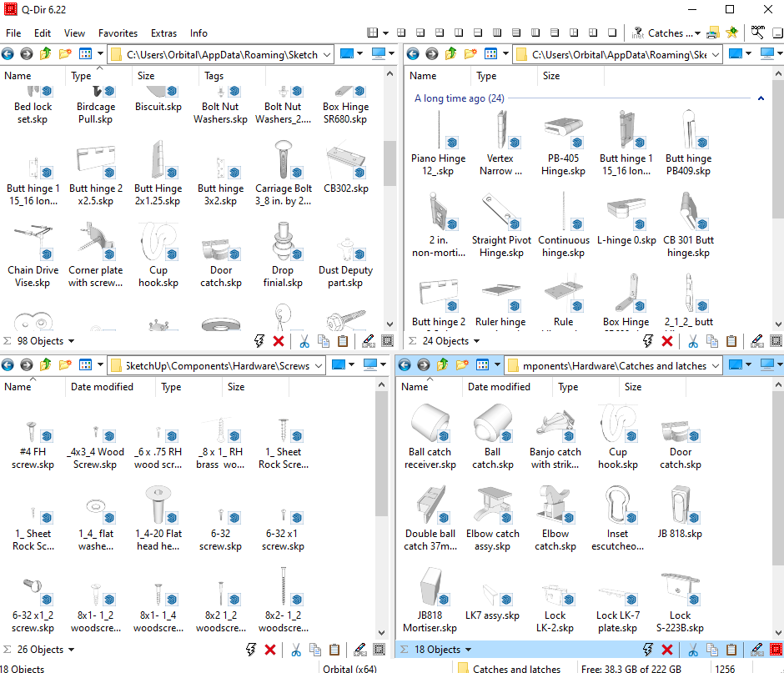784x673 pixels.
Task: Sort by Tags column in 98 Objects pane
Action: pyautogui.click(x=232, y=76)
